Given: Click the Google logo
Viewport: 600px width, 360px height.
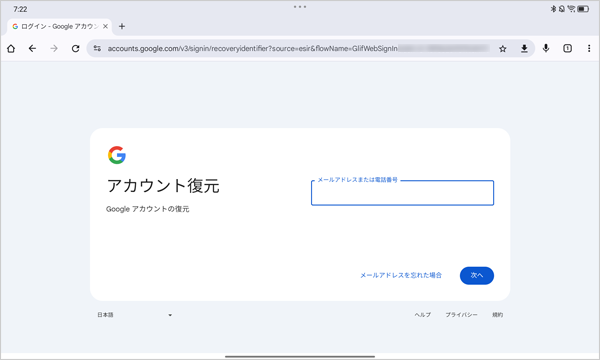Looking at the screenshot, I should point(117,155).
